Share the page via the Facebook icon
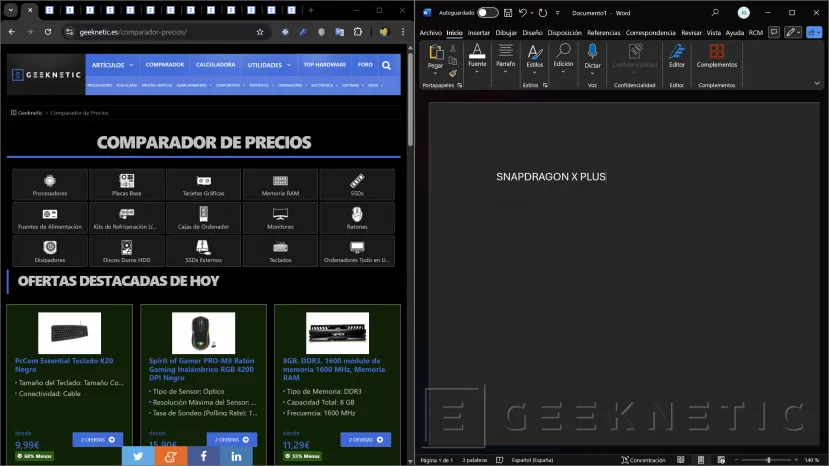Viewport: 829px width, 466px height. (x=204, y=456)
